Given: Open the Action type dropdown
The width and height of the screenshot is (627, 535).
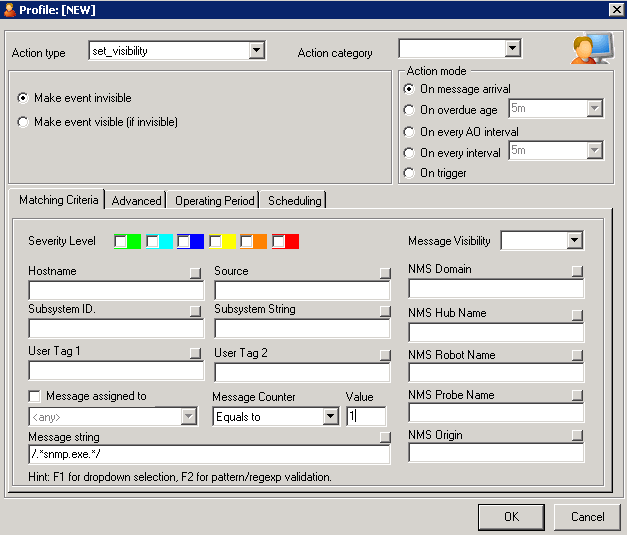Looking at the screenshot, I should pyautogui.click(x=256, y=50).
